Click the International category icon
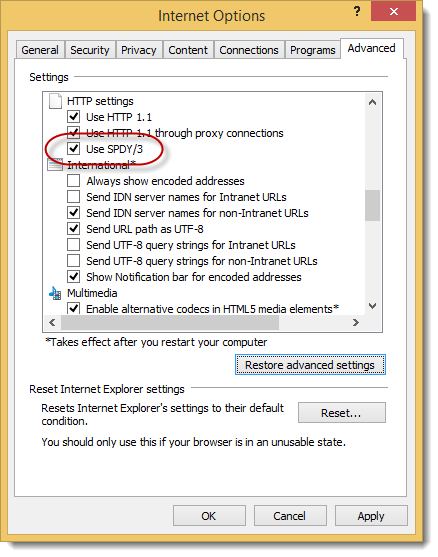 pos(55,165)
